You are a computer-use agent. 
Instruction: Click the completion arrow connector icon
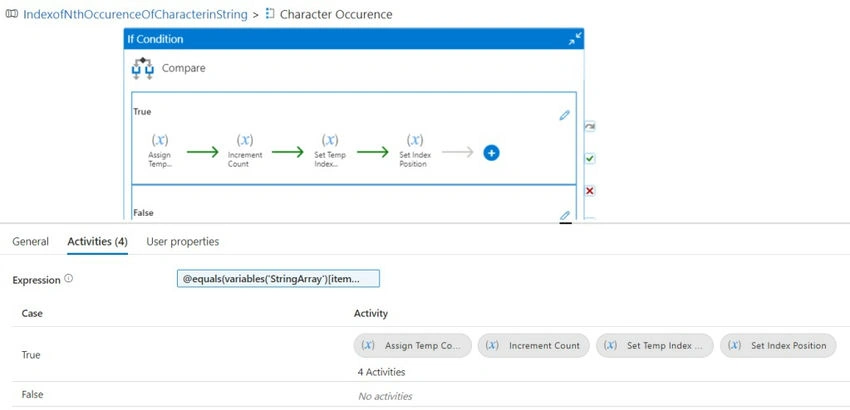[x=590, y=126]
